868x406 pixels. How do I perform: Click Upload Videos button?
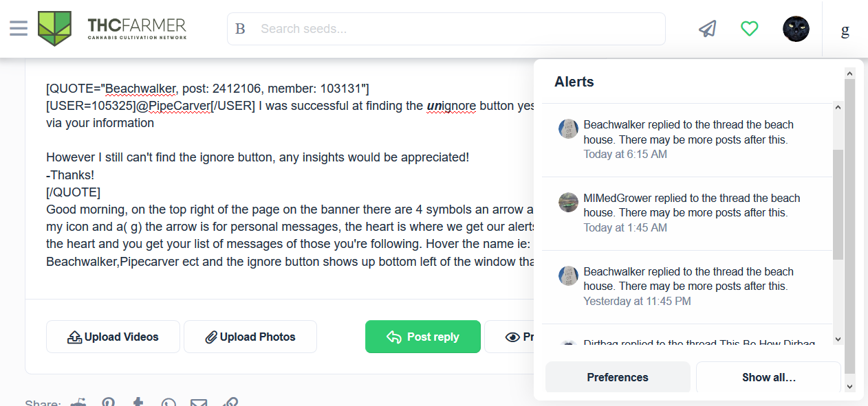click(113, 337)
